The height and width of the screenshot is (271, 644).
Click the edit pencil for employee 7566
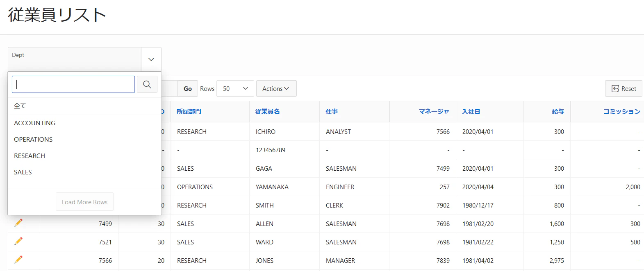click(18, 260)
